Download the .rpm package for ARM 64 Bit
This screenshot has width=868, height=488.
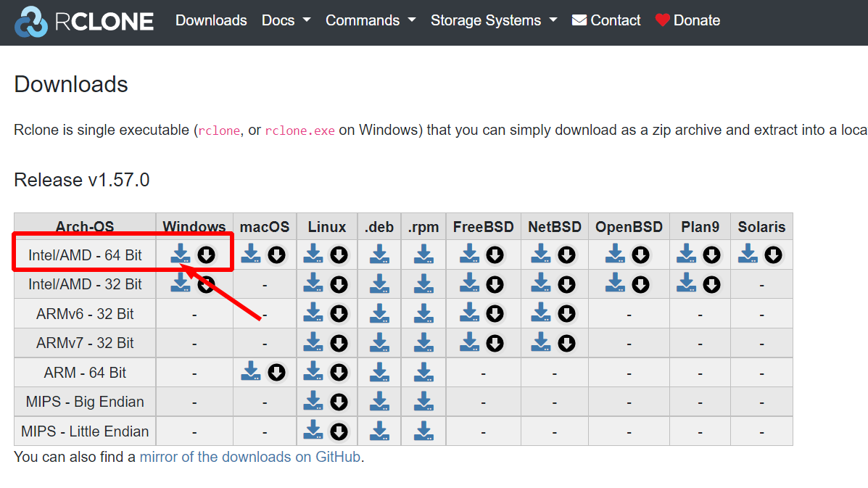pyautogui.click(x=424, y=372)
